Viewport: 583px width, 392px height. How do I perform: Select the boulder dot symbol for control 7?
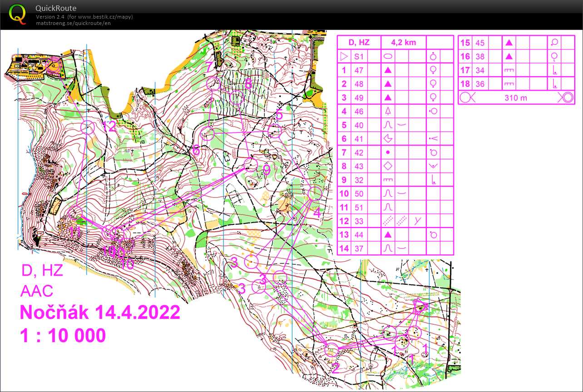(388, 152)
